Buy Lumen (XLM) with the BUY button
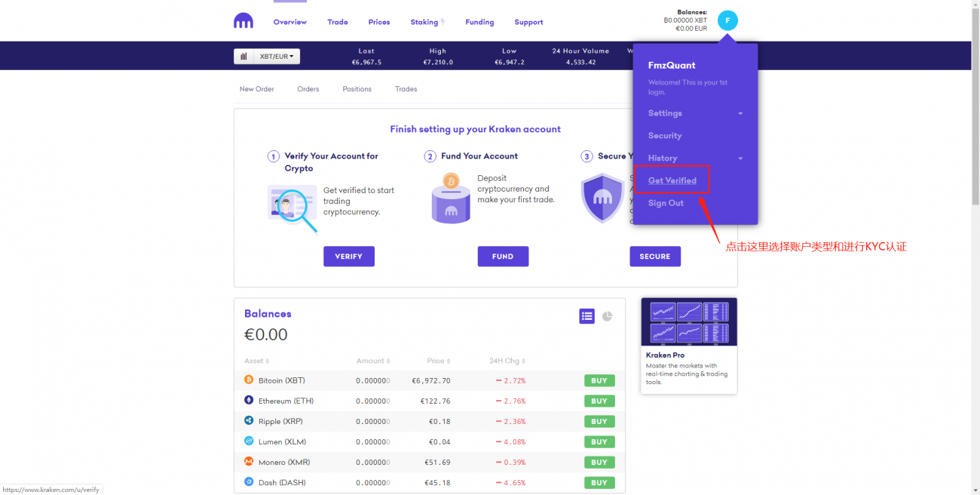 point(599,442)
